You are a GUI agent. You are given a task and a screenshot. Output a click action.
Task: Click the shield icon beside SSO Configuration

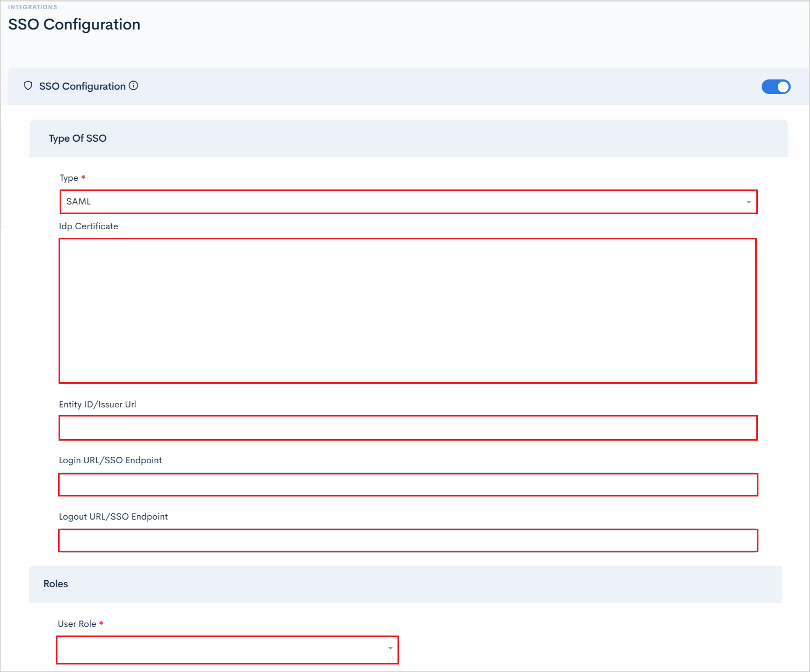coord(28,86)
